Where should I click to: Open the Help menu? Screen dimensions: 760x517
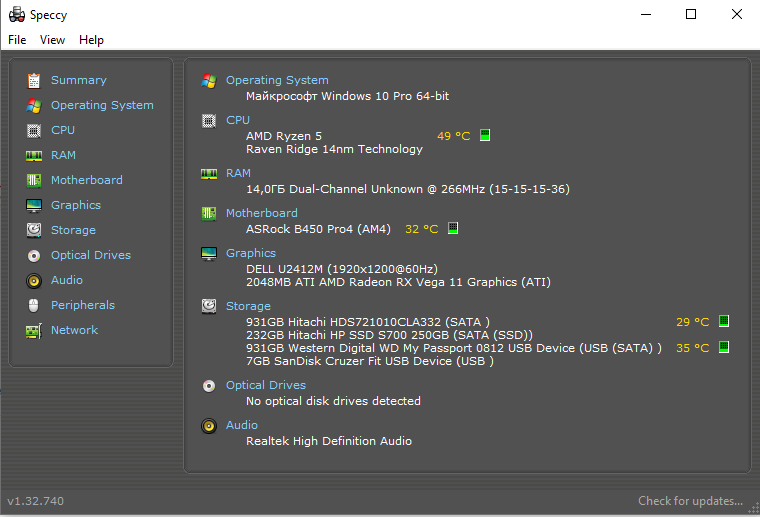(91, 40)
